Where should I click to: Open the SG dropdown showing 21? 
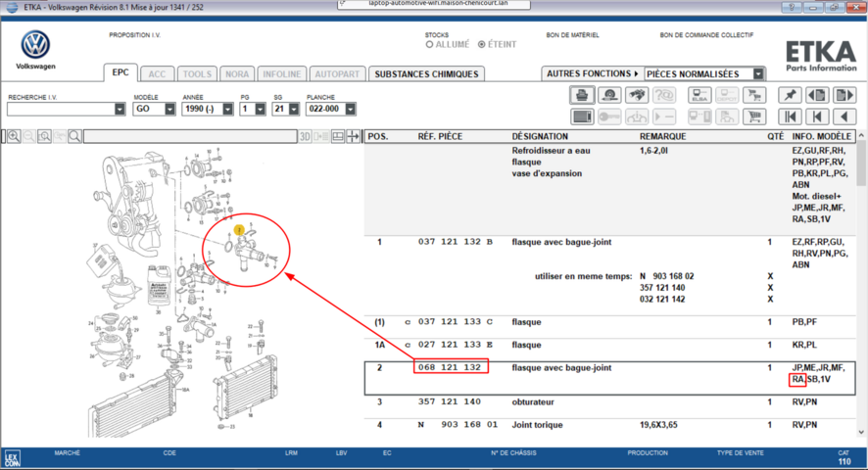[x=293, y=109]
